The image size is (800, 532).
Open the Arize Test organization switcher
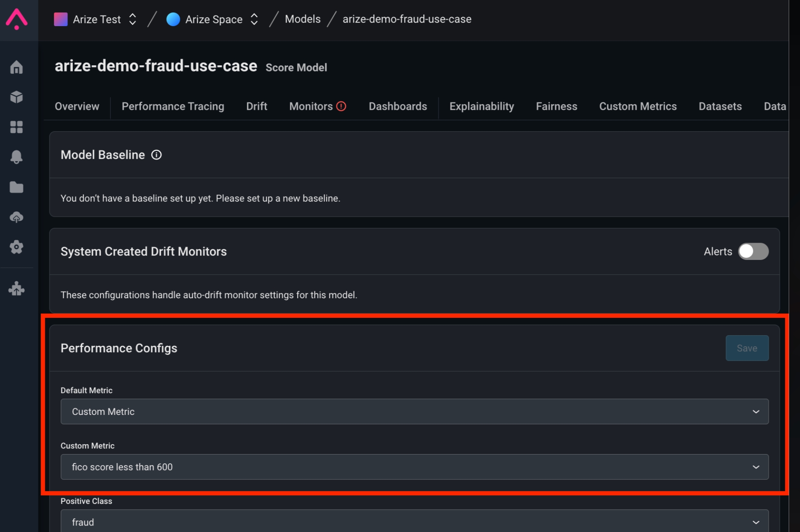pos(96,19)
